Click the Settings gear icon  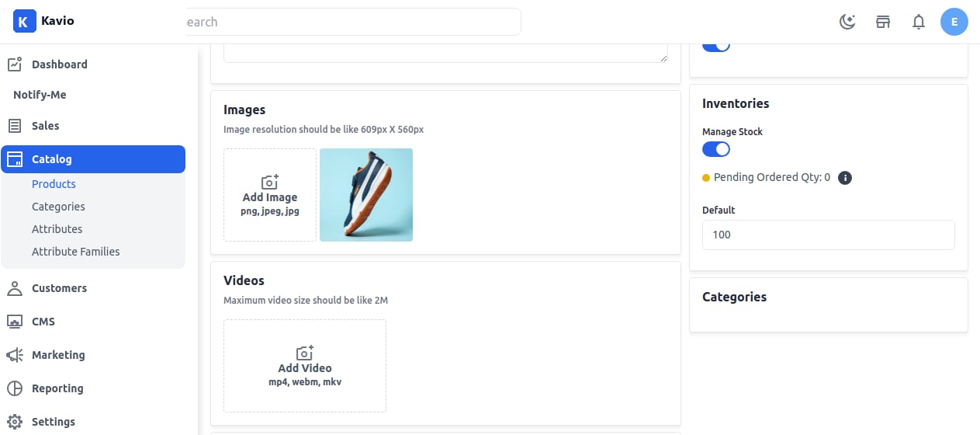pos(15,422)
